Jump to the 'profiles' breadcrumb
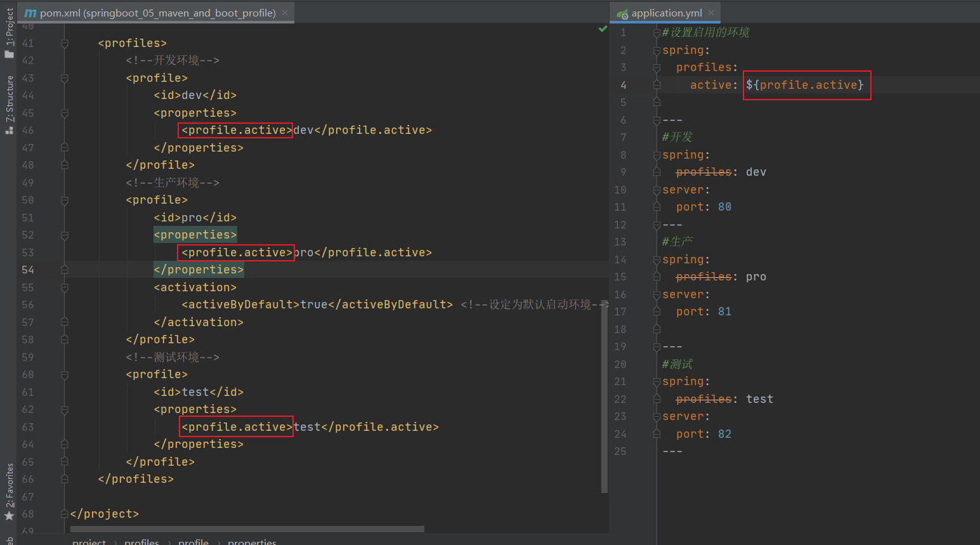980x545 pixels. (141, 541)
